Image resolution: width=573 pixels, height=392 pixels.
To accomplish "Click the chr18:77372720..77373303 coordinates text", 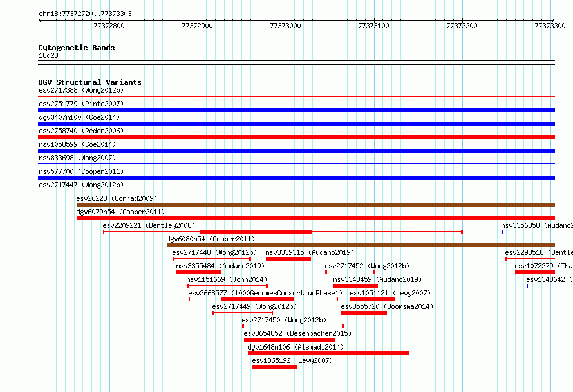I will 85,14.
